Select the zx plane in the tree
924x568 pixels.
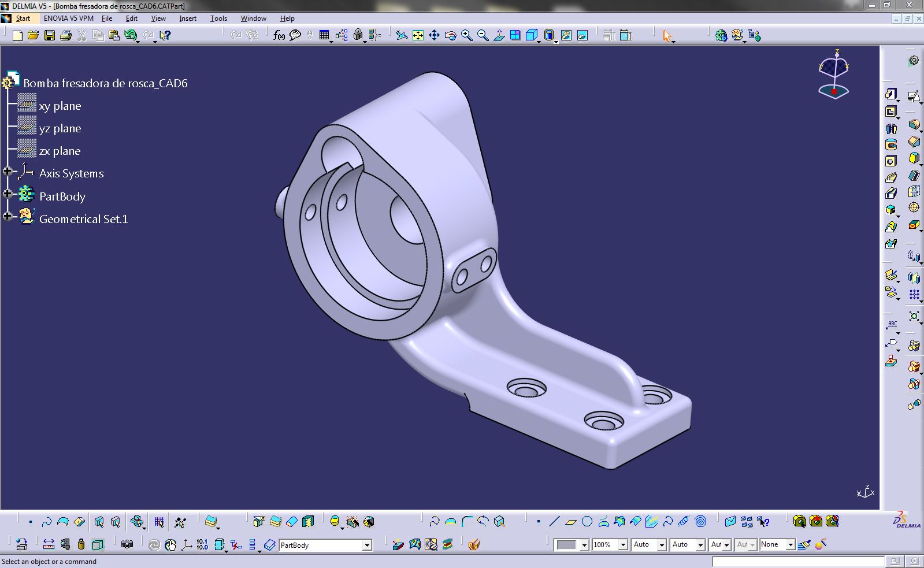pyautogui.click(x=60, y=151)
